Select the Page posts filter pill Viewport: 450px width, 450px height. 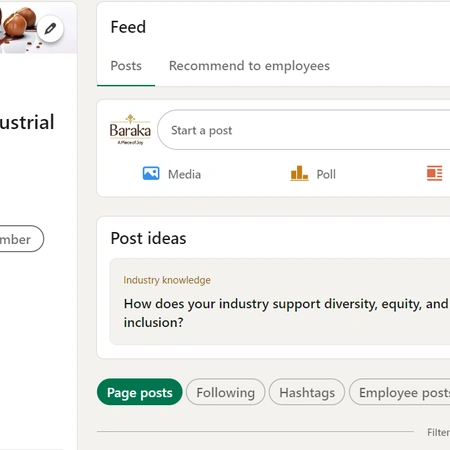point(140,392)
